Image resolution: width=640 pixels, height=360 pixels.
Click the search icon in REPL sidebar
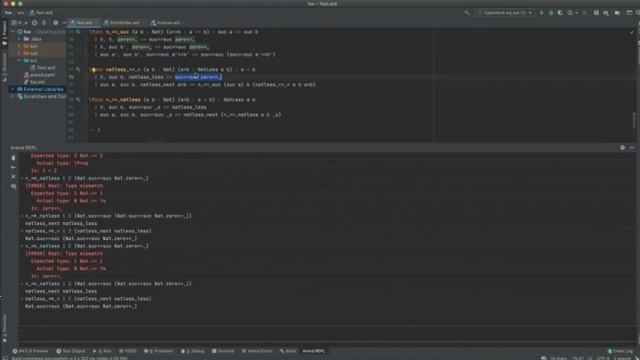(x=13, y=187)
